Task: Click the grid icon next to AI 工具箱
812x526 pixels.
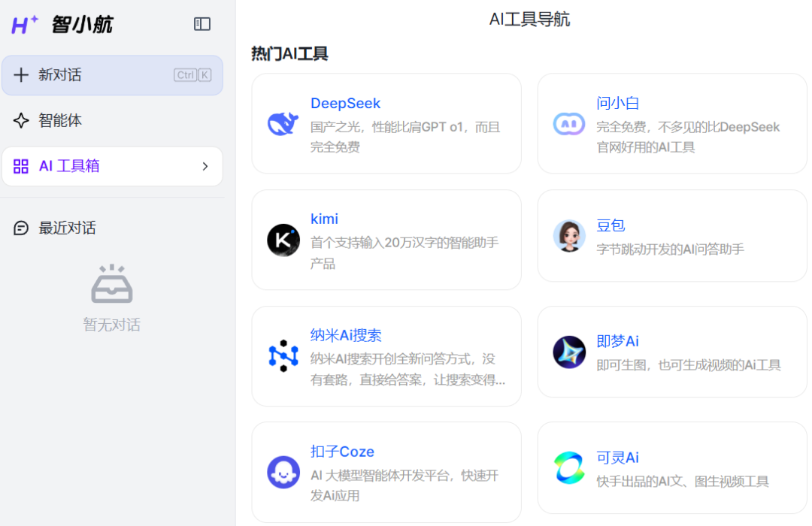Action: coord(21,166)
